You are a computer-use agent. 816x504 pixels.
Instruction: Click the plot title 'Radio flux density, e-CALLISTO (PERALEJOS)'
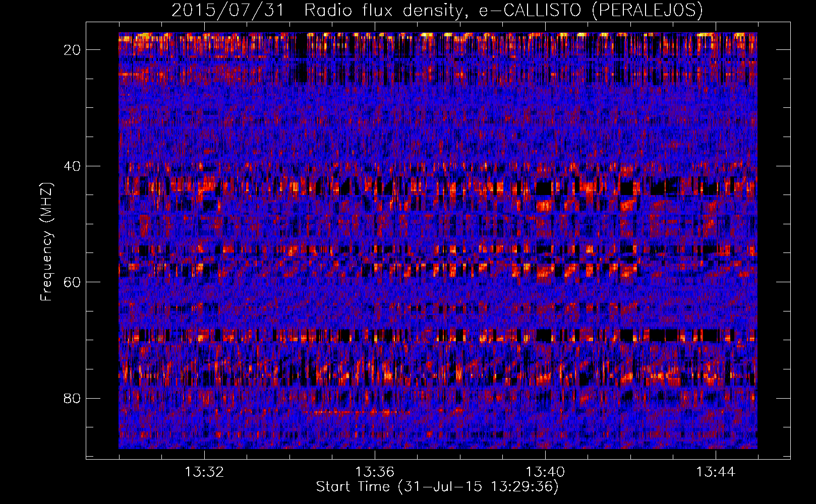click(503, 10)
